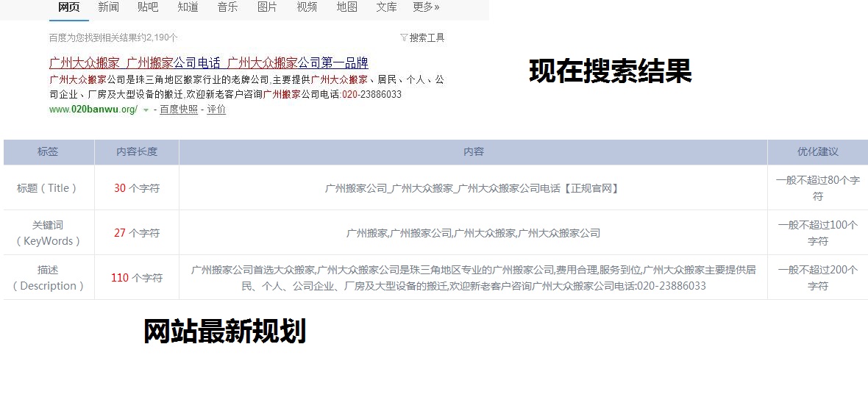Visit the www.020banwu.org URL link

coord(93,110)
